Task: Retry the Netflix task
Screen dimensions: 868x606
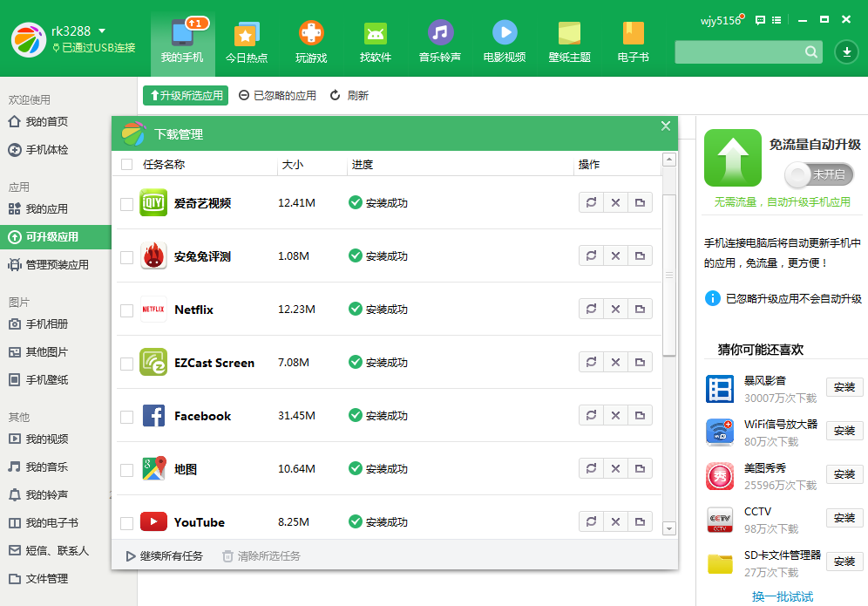Action: (591, 309)
